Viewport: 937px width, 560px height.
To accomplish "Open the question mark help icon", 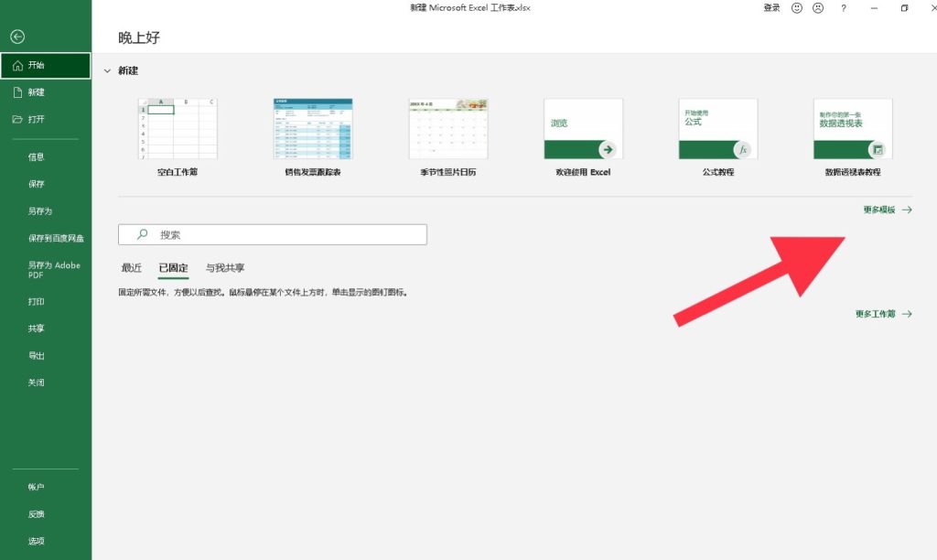I will (843, 8).
